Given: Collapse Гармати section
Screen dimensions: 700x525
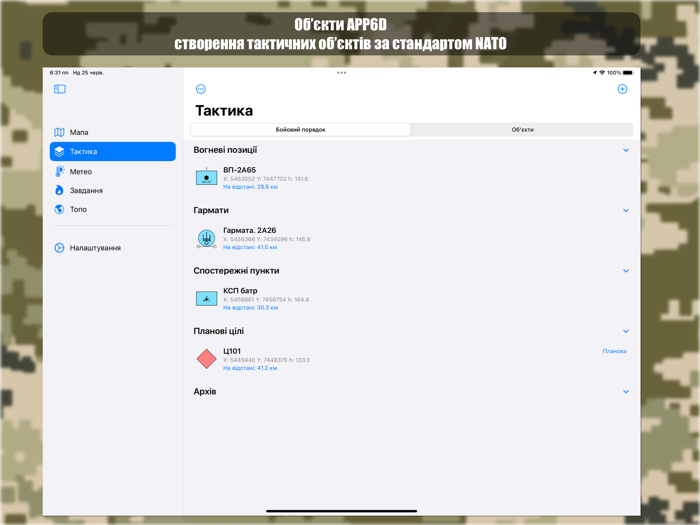Looking at the screenshot, I should 626,210.
